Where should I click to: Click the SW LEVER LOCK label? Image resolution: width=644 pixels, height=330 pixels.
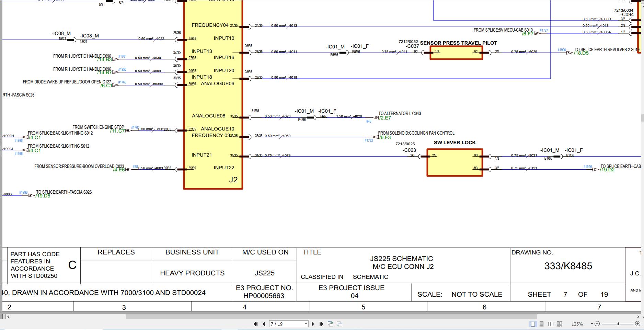pos(455,143)
